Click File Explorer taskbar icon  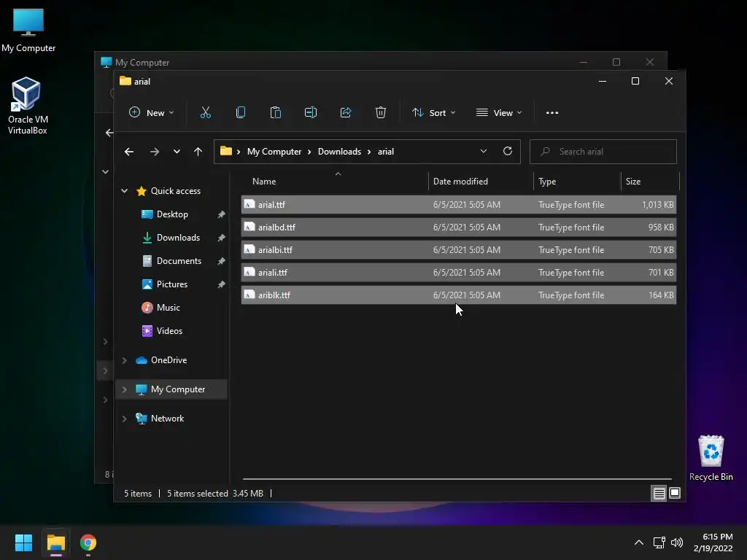(x=55, y=542)
